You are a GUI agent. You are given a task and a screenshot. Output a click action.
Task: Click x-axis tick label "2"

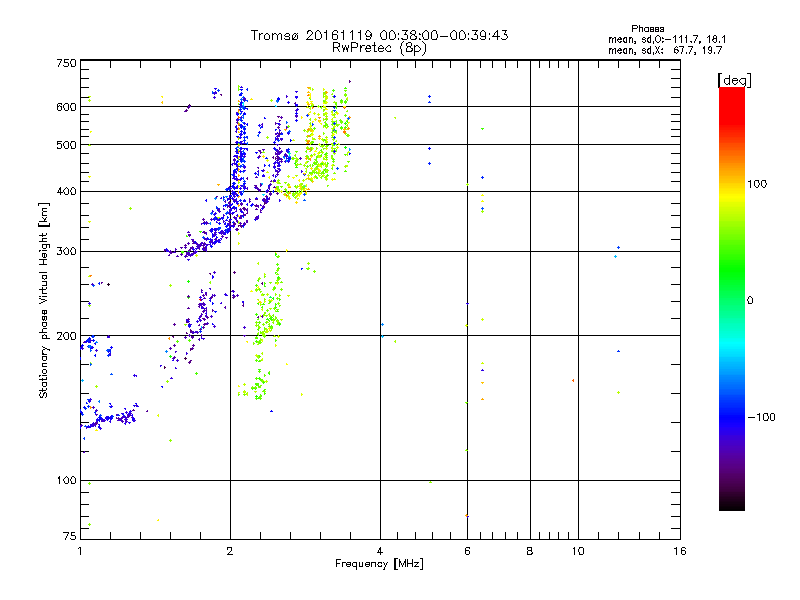pyautogui.click(x=230, y=551)
